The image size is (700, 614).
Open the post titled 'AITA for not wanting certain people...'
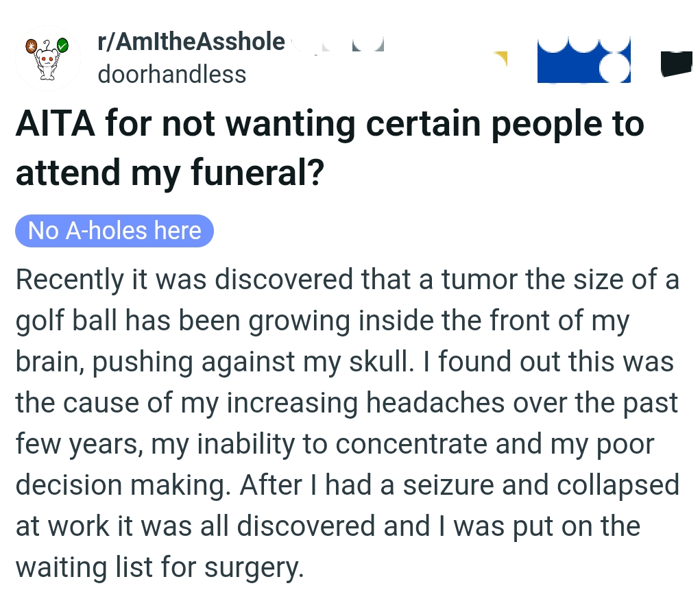pyautogui.click(x=330, y=147)
